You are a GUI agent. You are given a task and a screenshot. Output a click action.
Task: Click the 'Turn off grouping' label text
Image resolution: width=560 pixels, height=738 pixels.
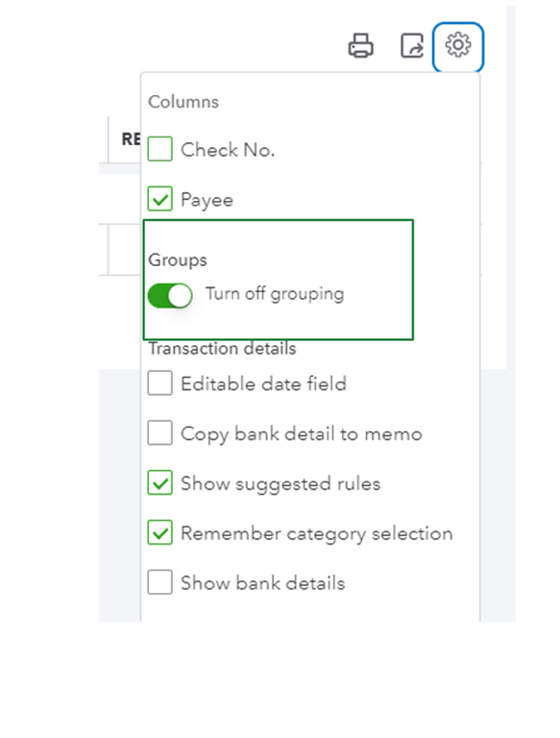[275, 294]
